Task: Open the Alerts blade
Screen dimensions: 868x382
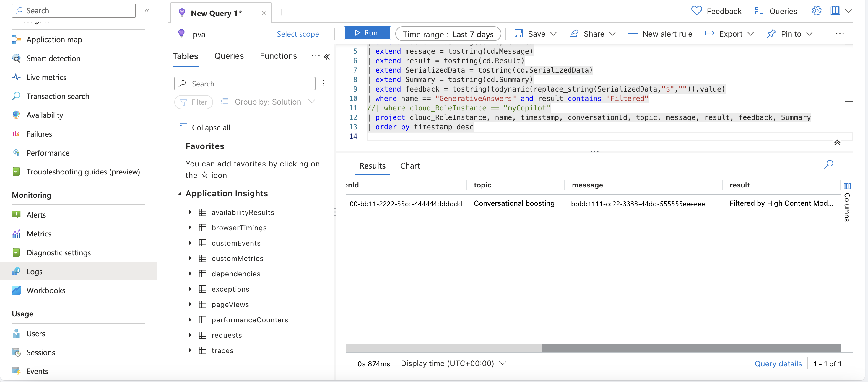Action: (36, 215)
